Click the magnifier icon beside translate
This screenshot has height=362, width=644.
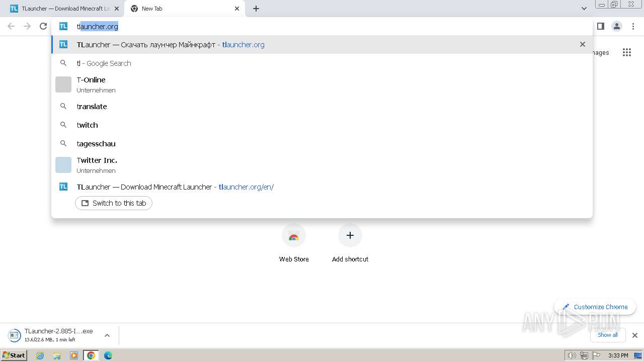coord(63,106)
